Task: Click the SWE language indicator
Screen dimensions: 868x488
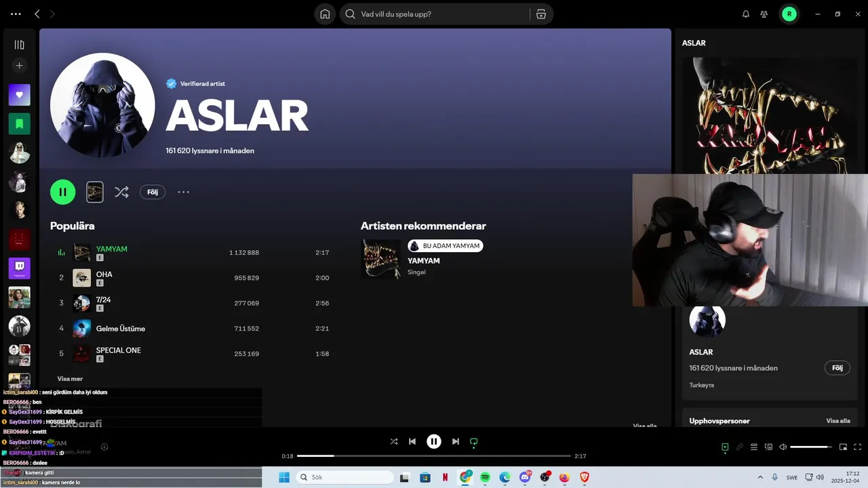Action: click(x=792, y=477)
